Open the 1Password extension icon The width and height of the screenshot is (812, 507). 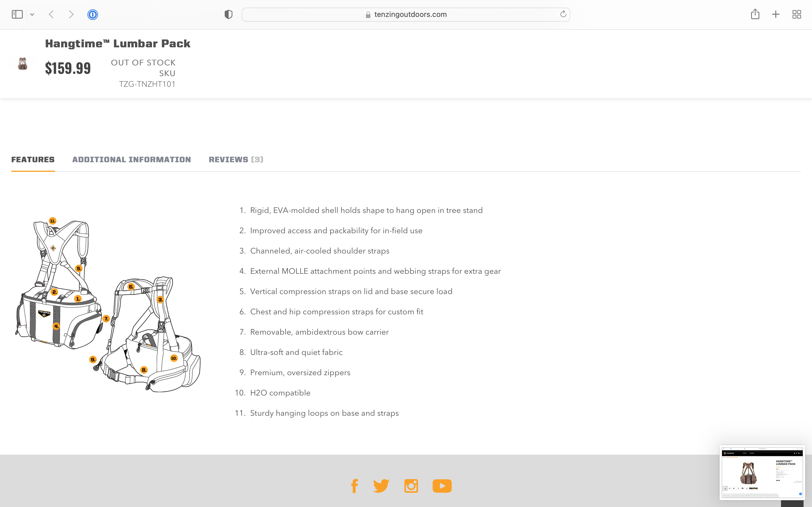(92, 14)
